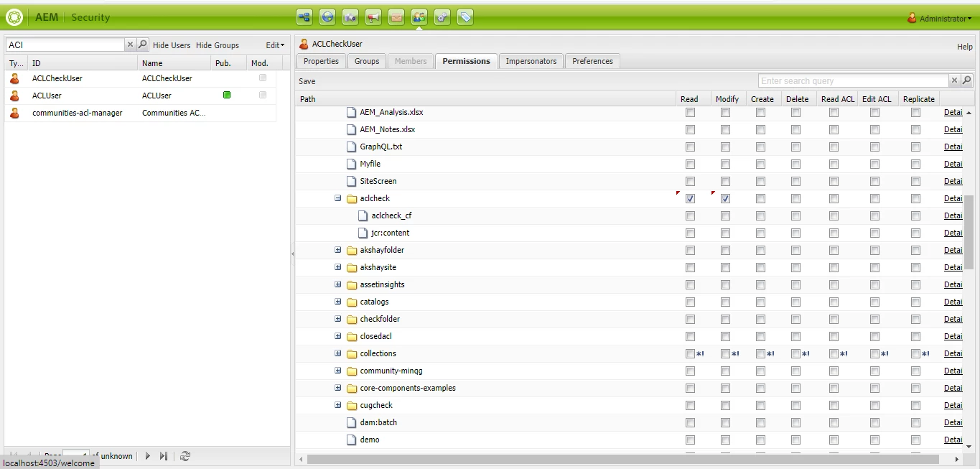Click the file icon next to dam:batch
Image resolution: width=980 pixels, height=469 pixels.
[352, 422]
